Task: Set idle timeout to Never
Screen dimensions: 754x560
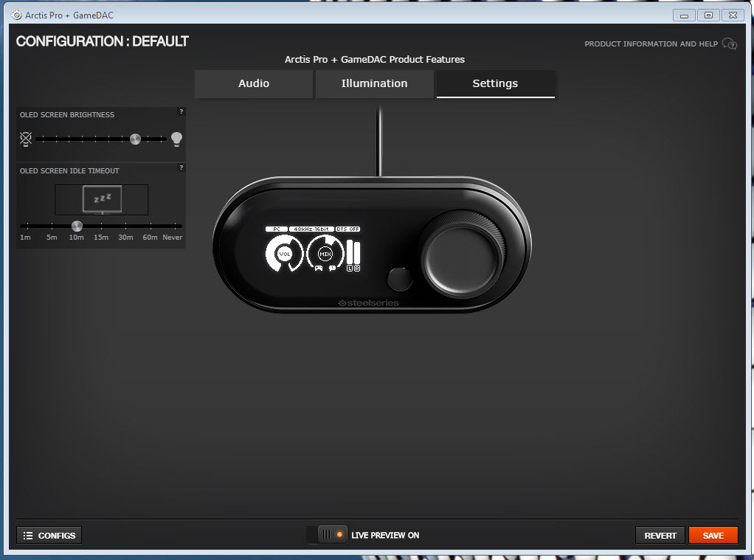Action: point(173,237)
